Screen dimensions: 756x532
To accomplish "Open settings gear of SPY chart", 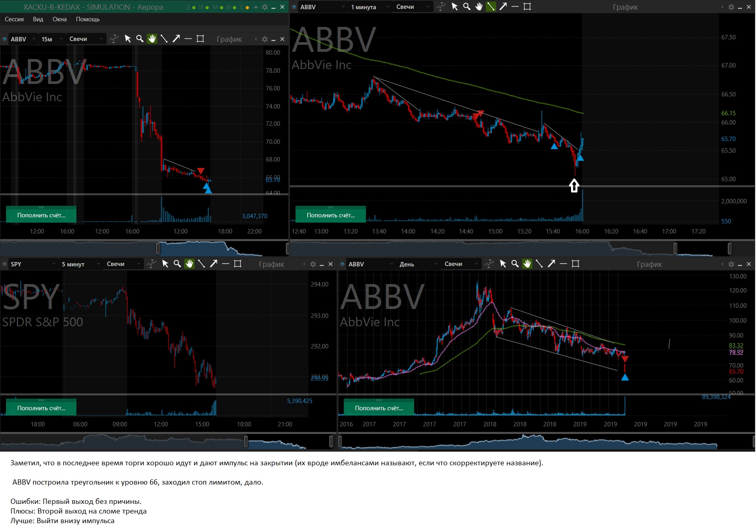I will point(313,264).
